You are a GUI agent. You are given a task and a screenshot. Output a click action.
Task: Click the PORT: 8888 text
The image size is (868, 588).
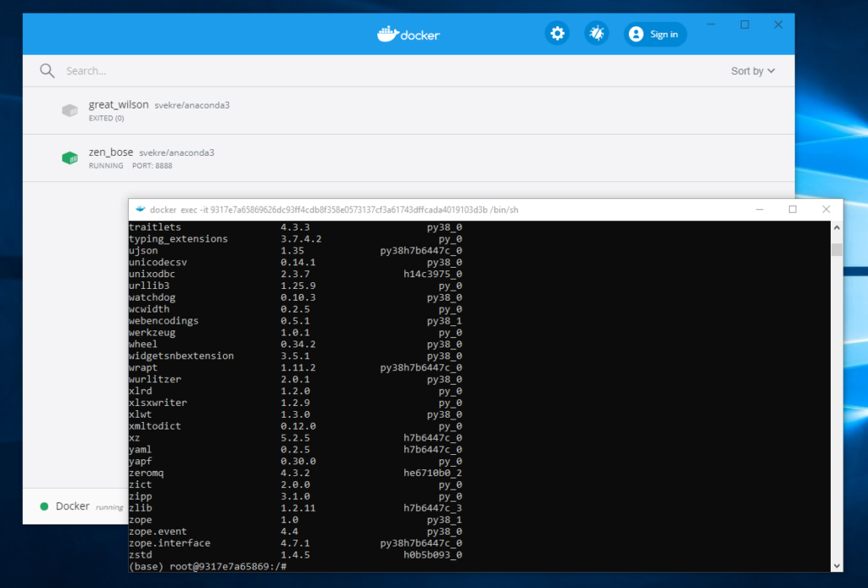pyautogui.click(x=153, y=166)
